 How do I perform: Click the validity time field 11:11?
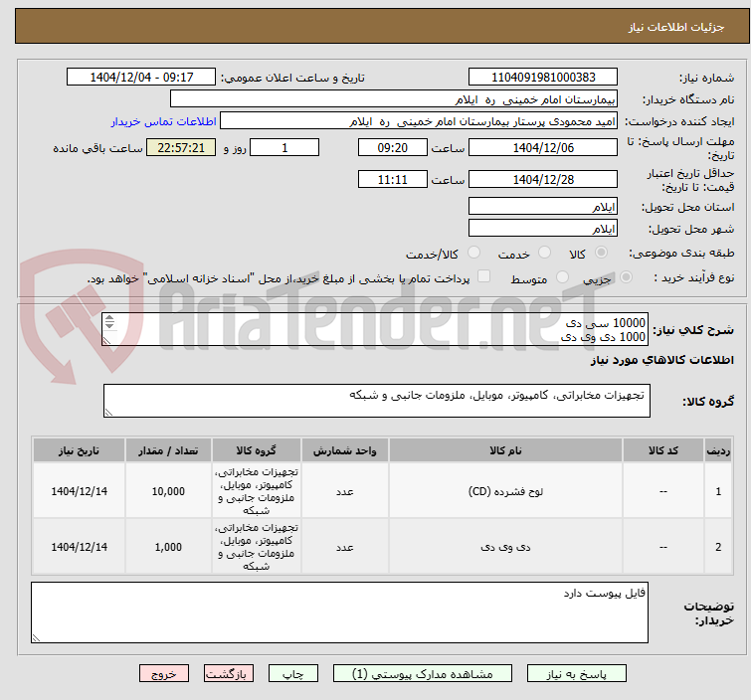(393, 179)
